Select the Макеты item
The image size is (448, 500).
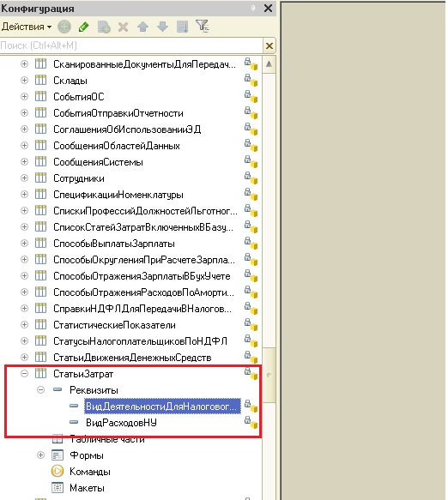pos(87,488)
